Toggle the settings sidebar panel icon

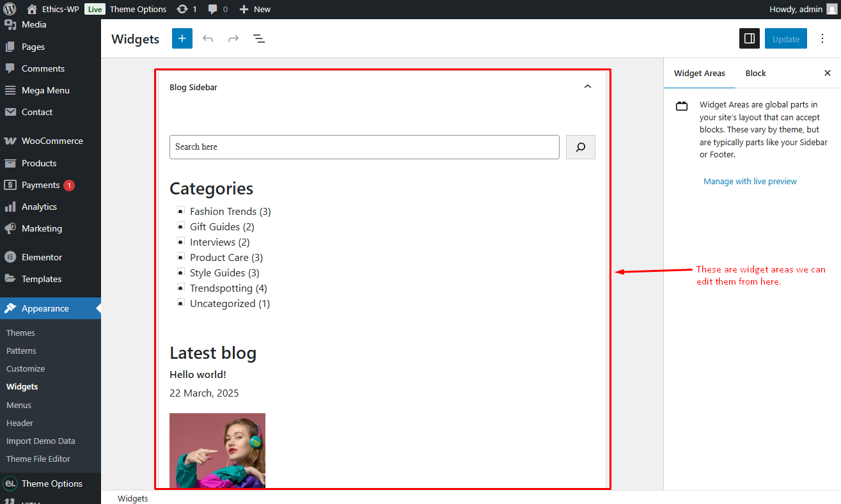coord(750,38)
